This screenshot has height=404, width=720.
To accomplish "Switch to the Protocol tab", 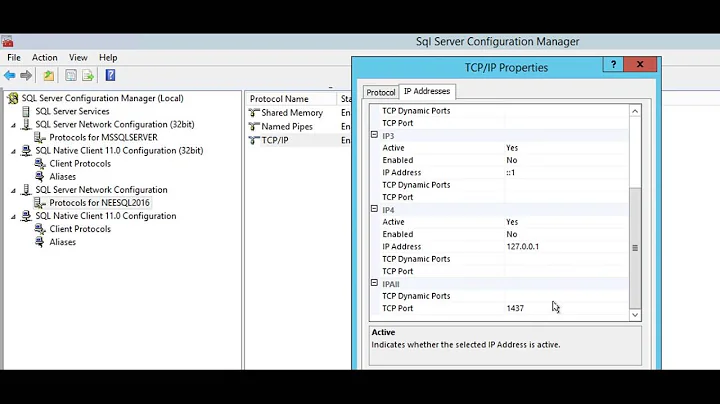I will pyautogui.click(x=381, y=92).
